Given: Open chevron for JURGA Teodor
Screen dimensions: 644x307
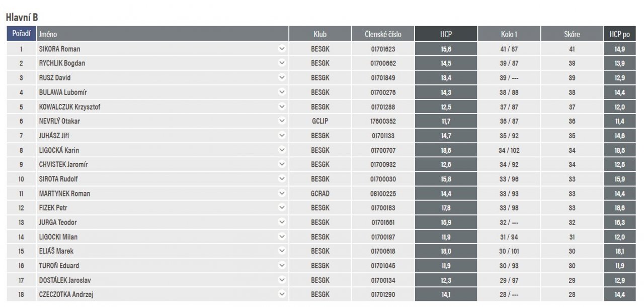Looking at the screenshot, I should (x=282, y=222).
